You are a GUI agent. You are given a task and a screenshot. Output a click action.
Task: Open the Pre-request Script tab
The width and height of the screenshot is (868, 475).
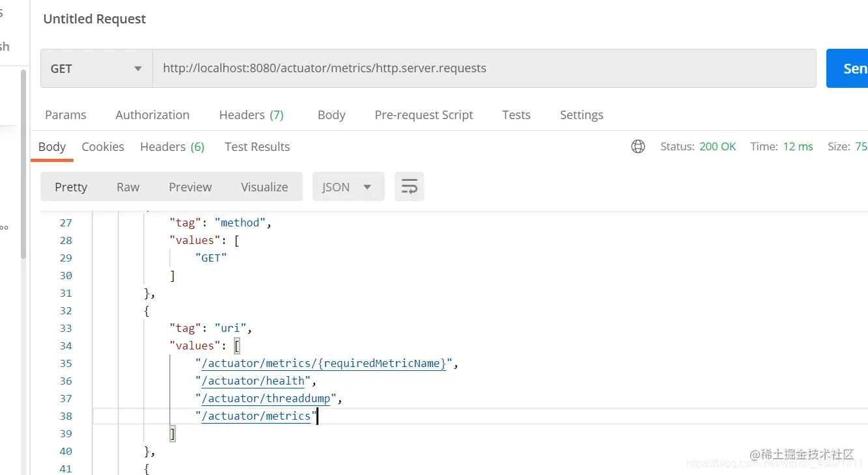[x=424, y=115]
